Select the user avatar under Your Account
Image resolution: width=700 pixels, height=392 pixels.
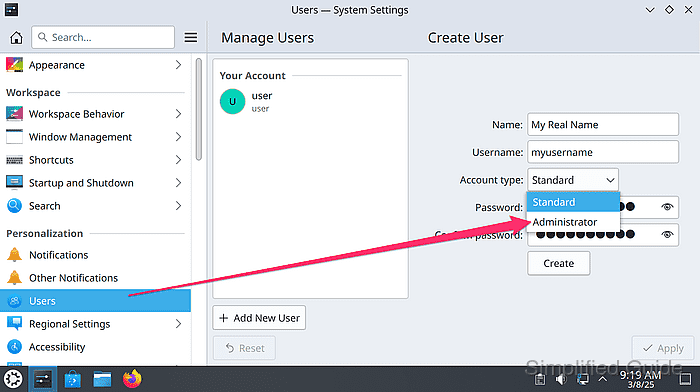(x=233, y=102)
